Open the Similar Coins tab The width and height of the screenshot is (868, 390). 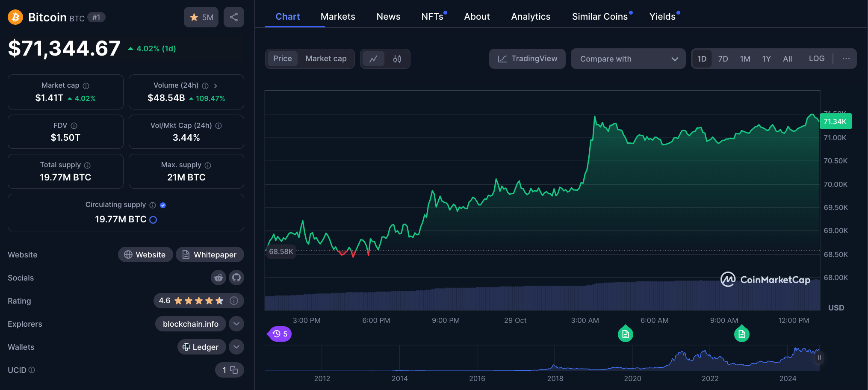click(x=600, y=17)
